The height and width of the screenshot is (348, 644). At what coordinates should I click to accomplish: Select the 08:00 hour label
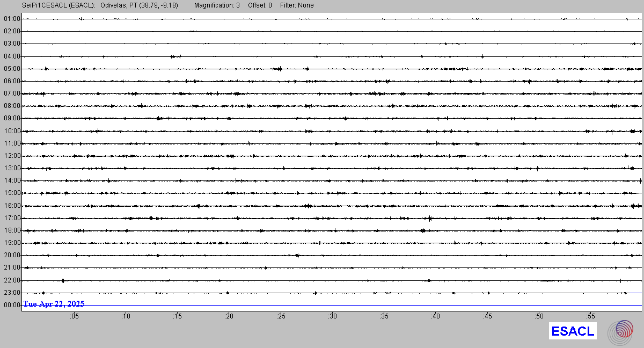tap(12, 106)
